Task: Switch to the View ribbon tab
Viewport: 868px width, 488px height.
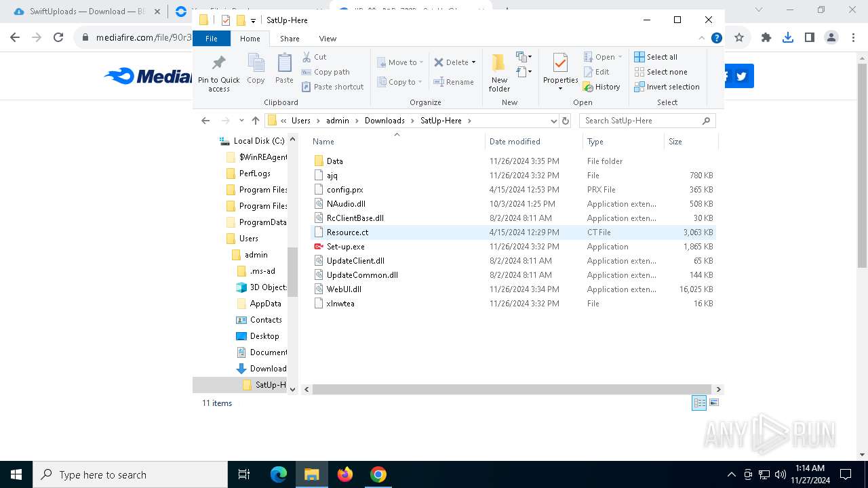Action: tap(328, 39)
